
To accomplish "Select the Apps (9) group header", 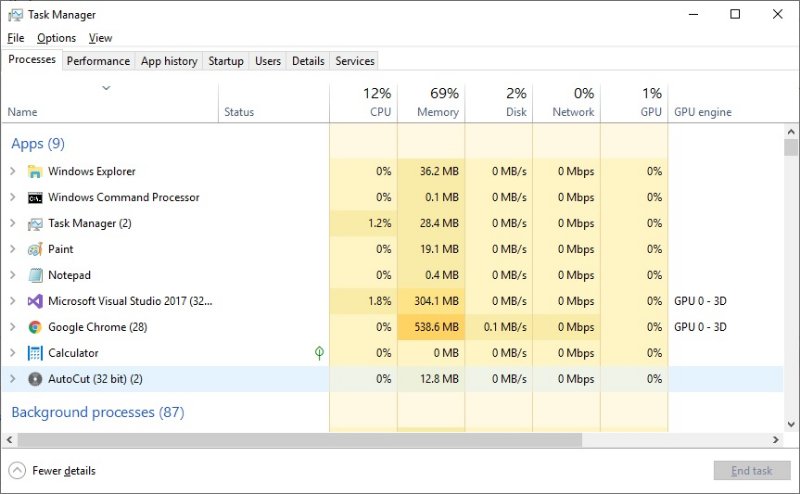I will click(x=38, y=144).
